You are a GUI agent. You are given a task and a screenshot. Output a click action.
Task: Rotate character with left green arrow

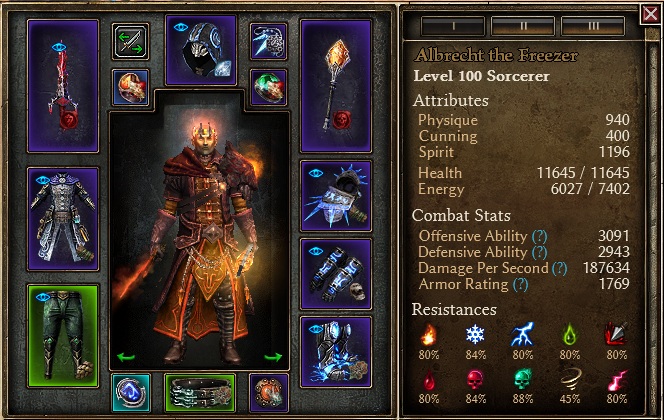[x=126, y=357]
